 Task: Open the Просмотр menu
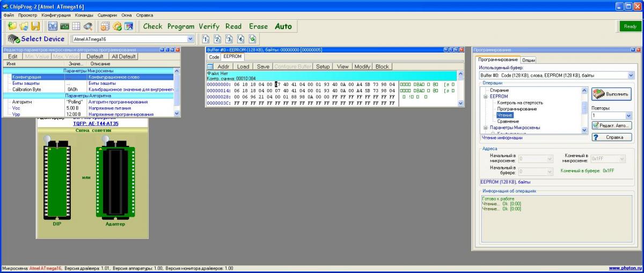coord(27,15)
